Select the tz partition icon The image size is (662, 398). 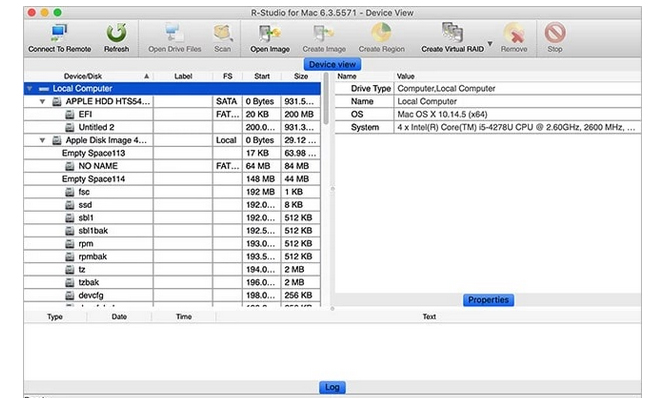click(x=70, y=269)
